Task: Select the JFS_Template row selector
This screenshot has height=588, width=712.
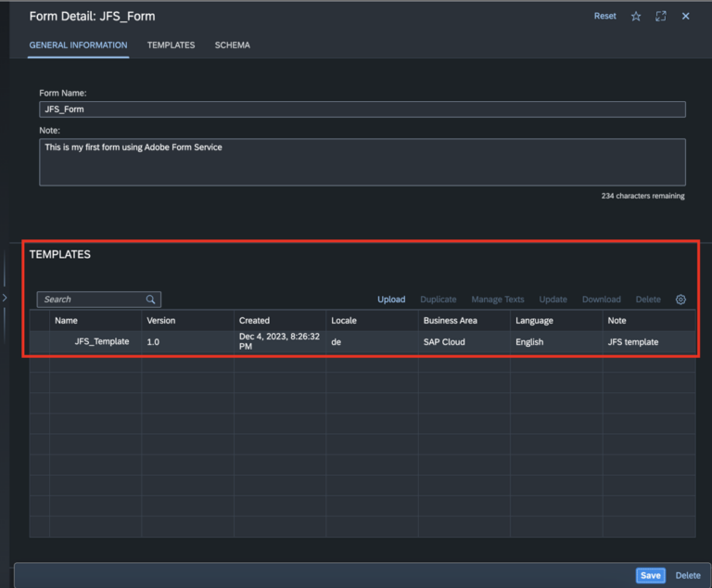Action: tap(39, 341)
